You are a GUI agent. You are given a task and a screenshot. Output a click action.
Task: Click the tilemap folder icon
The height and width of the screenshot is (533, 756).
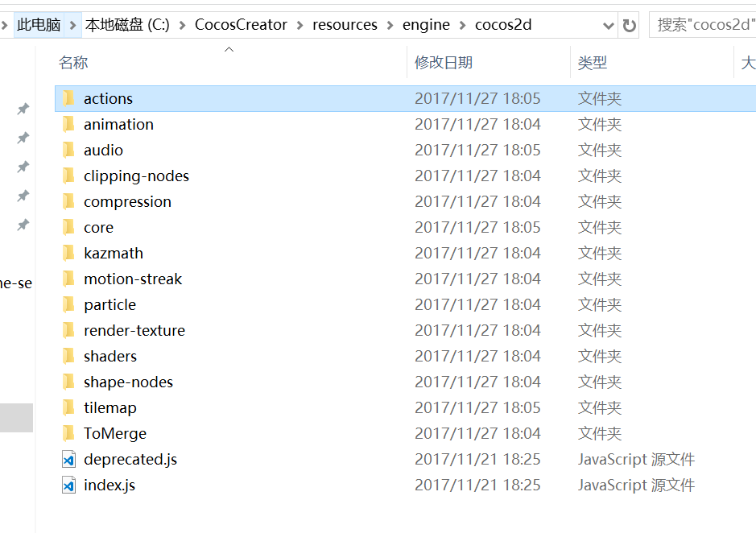[x=68, y=407]
